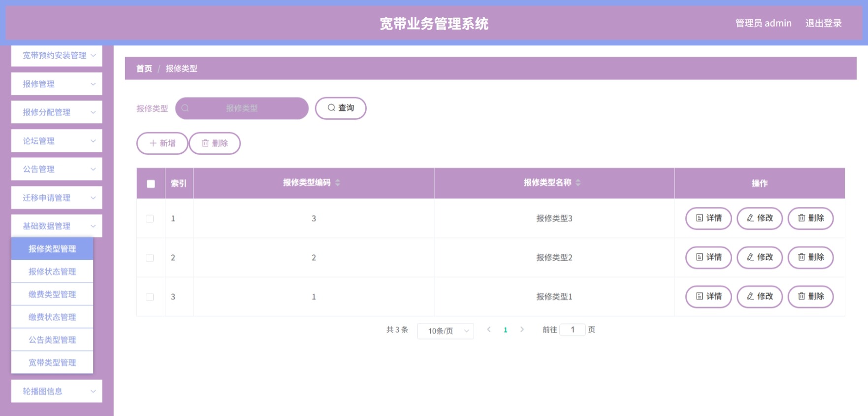Expand 公告管理 menu
The width and height of the screenshot is (868, 416).
(57, 169)
